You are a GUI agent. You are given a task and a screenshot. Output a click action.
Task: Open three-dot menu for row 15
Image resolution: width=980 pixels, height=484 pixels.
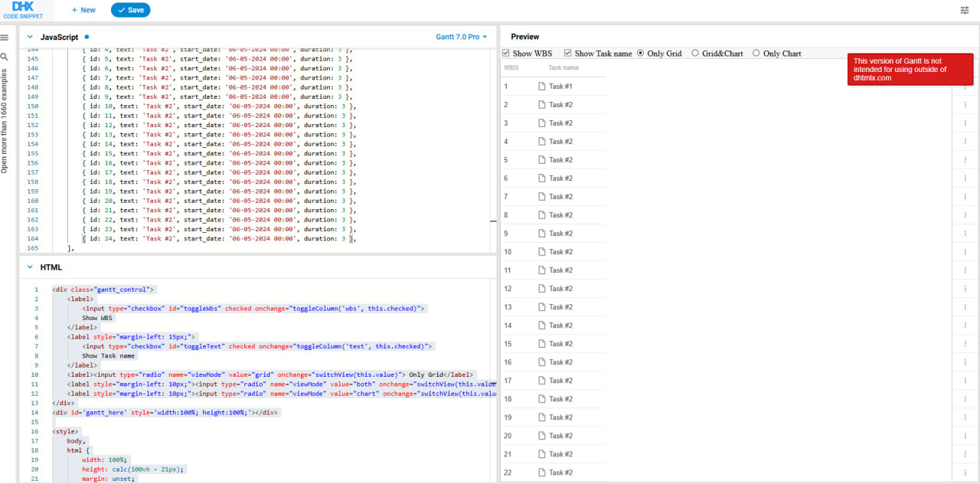pyautogui.click(x=965, y=344)
